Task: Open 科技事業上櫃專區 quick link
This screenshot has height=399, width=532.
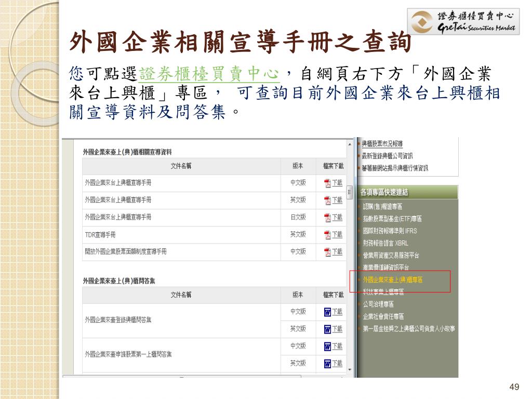Action: (383, 292)
